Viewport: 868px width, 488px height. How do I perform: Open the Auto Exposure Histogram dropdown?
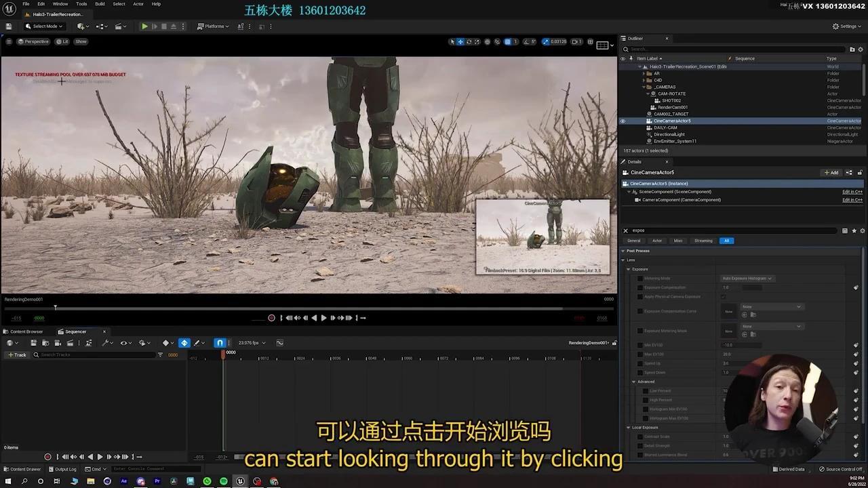point(747,278)
